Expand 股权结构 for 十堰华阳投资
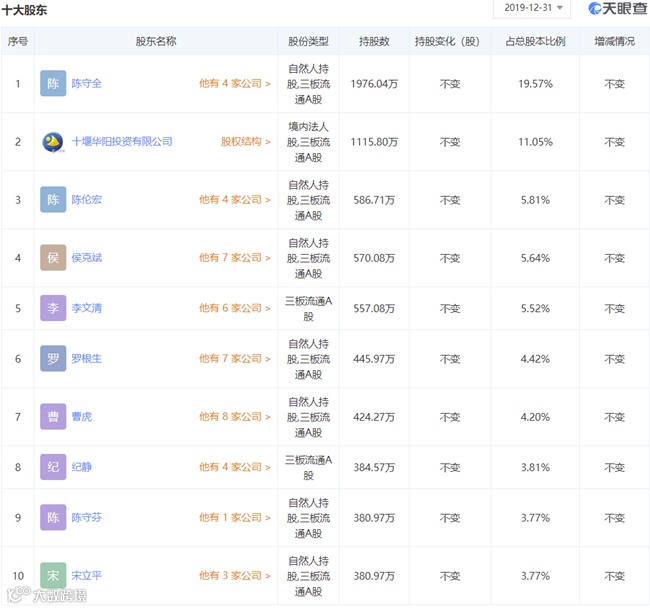This screenshot has width=650, height=609. pyautogui.click(x=245, y=142)
